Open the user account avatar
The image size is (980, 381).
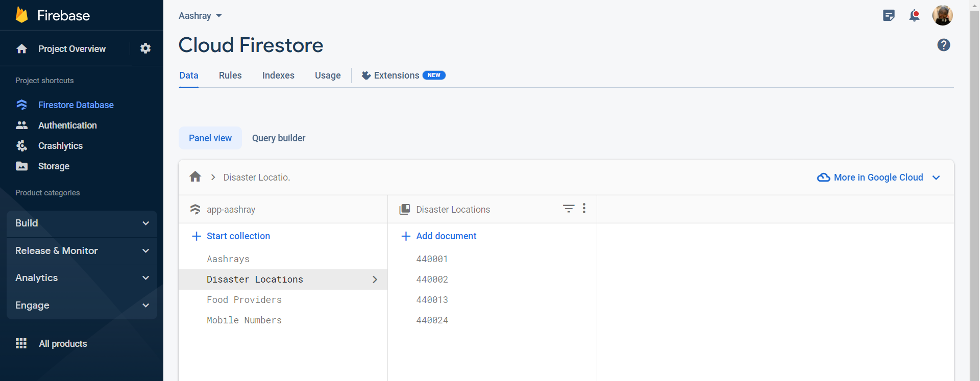point(942,15)
